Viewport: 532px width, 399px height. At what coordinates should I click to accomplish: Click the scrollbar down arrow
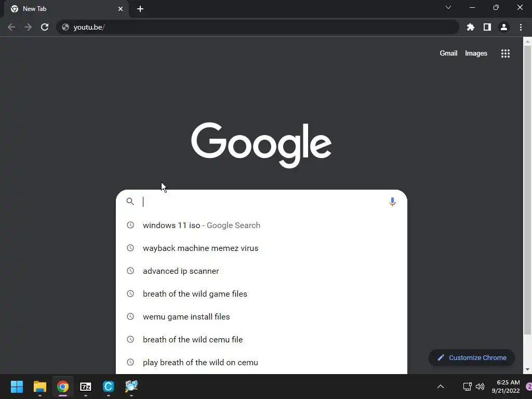[527, 369]
